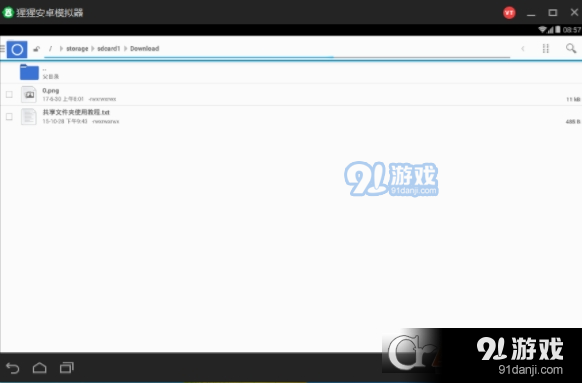Maximize the emulator window
This screenshot has width=582, height=383.
tap(553, 13)
